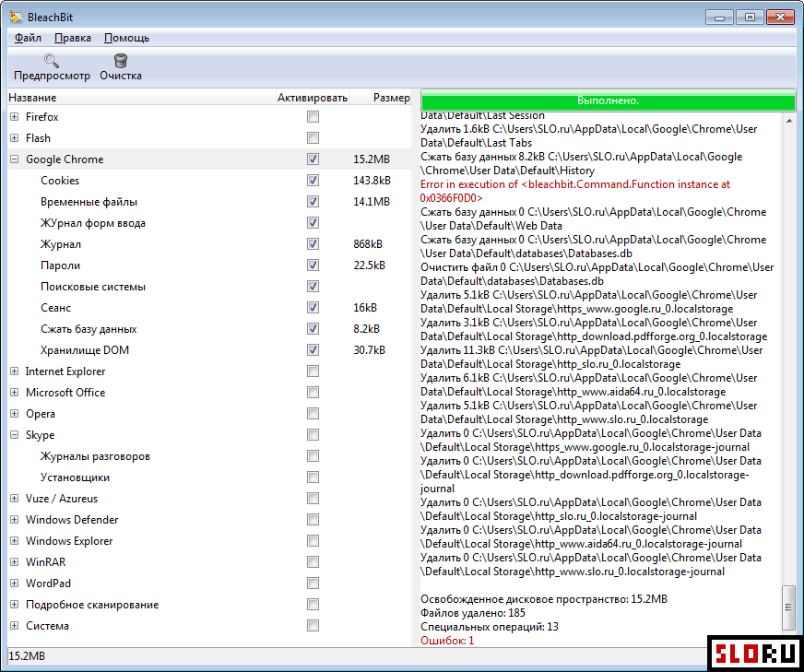Uncheck the Сеанс checkbox
The width and height of the screenshot is (804, 672).
click(313, 308)
